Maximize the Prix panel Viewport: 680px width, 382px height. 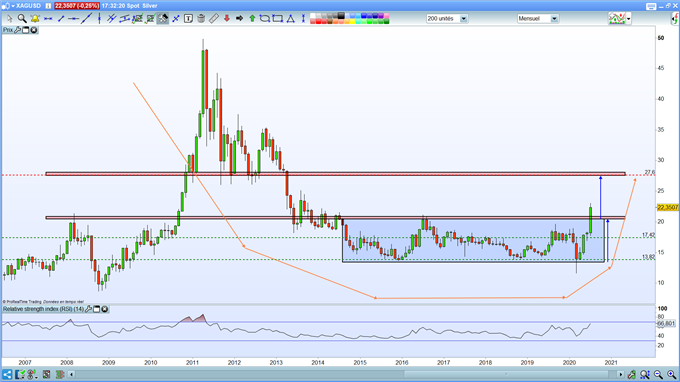26,30
